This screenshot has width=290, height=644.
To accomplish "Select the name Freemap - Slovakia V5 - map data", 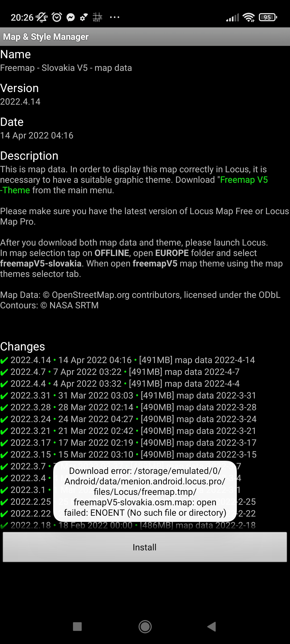I will 66,68.
